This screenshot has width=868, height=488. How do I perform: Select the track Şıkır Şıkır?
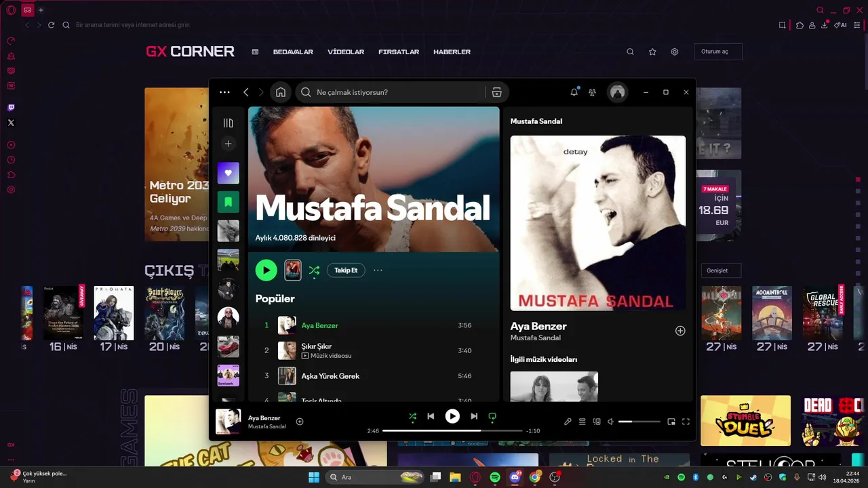316,346
